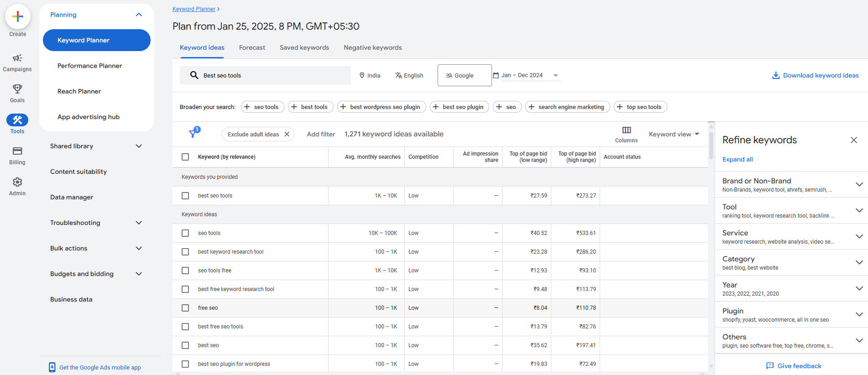
Task: Click the mobile app phone icon
Action: tap(52, 367)
